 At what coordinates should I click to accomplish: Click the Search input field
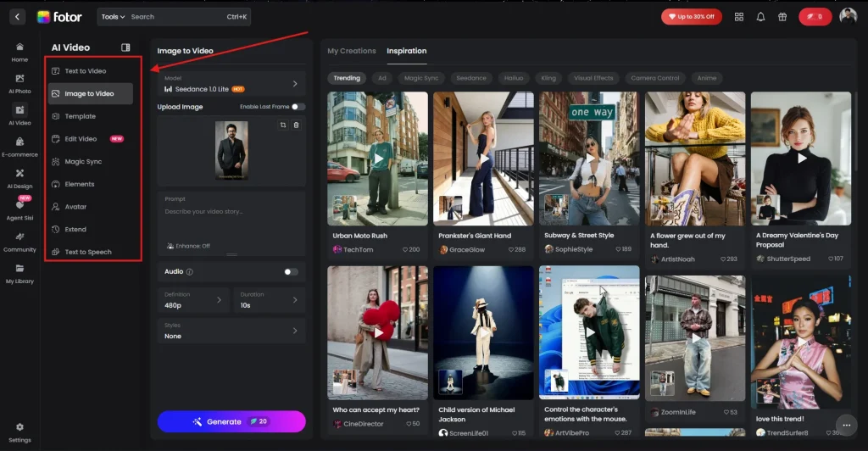[x=177, y=17]
